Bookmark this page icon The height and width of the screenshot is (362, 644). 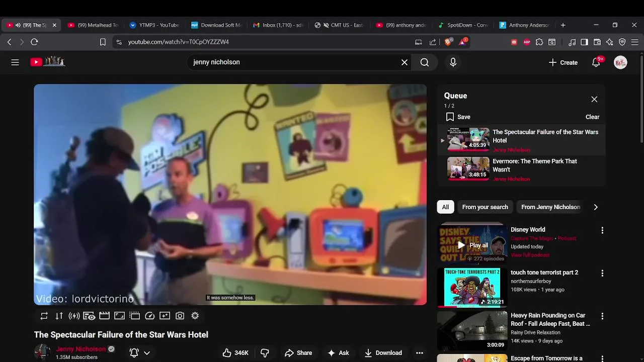(x=103, y=42)
